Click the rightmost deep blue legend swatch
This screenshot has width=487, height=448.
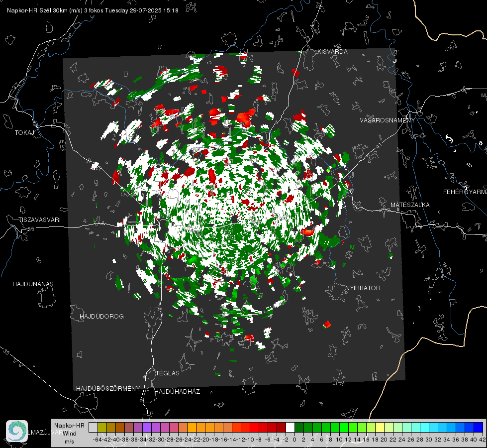[479, 427]
